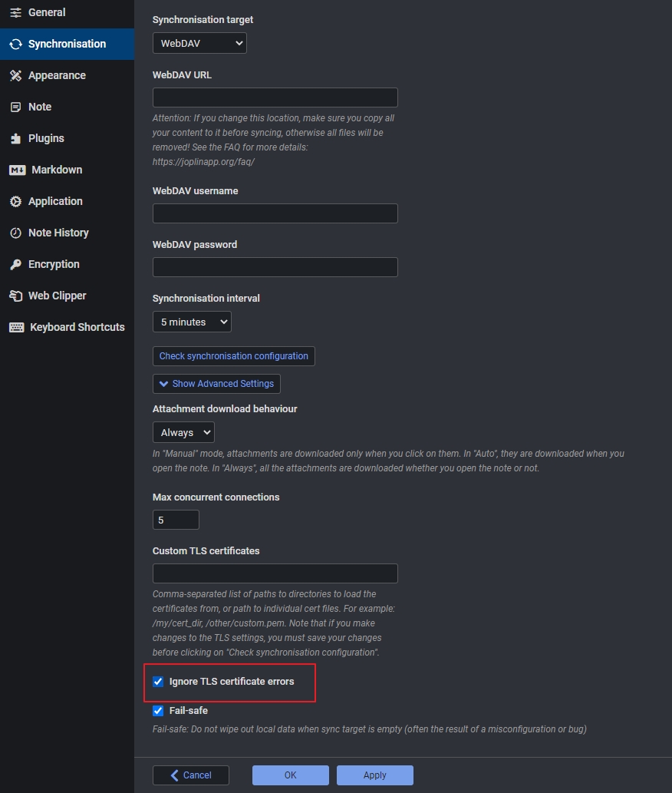Uncheck Ignore TLS certificate errors checkbox
672x793 pixels.
(158, 682)
